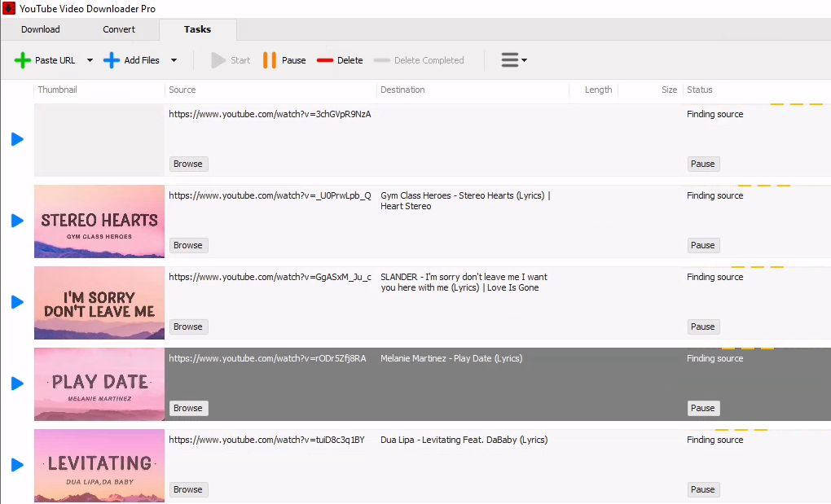Switch to the Download tab
The height and width of the screenshot is (504, 831).
tap(40, 29)
